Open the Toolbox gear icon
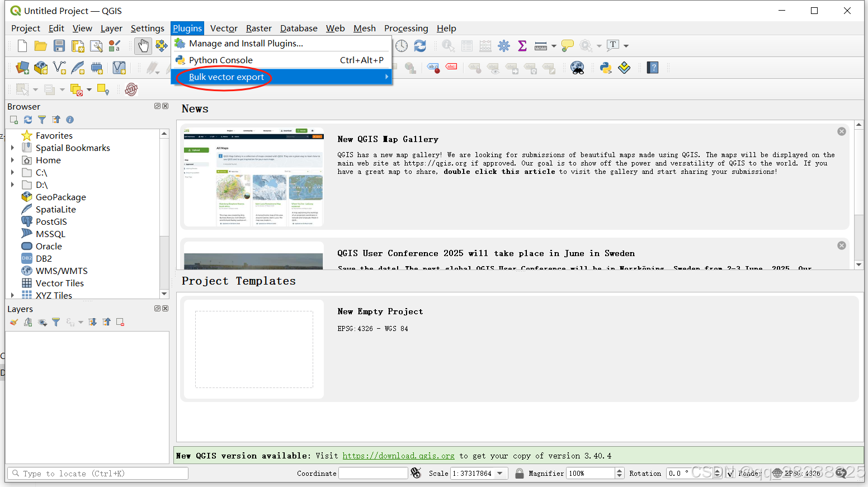 pyautogui.click(x=504, y=46)
